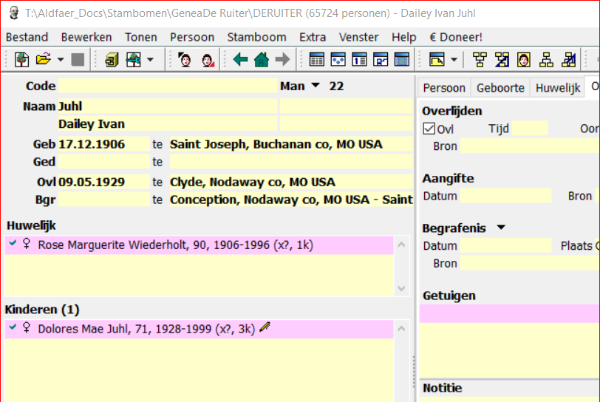This screenshot has width=600, height=402.
Task: Click the table grid view icon
Action: pos(316,60)
